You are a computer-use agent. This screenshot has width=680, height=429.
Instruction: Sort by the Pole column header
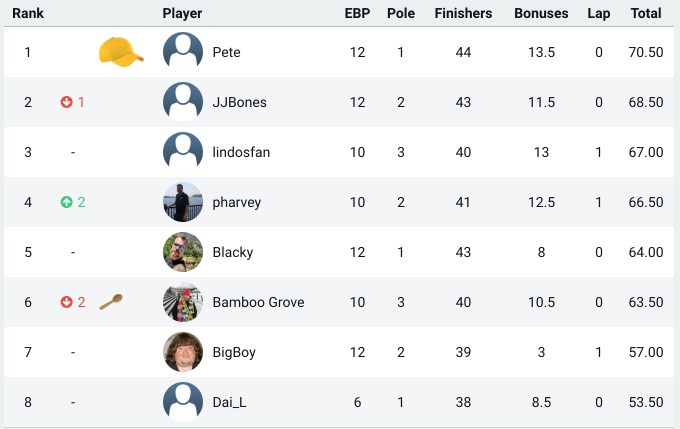click(x=401, y=13)
